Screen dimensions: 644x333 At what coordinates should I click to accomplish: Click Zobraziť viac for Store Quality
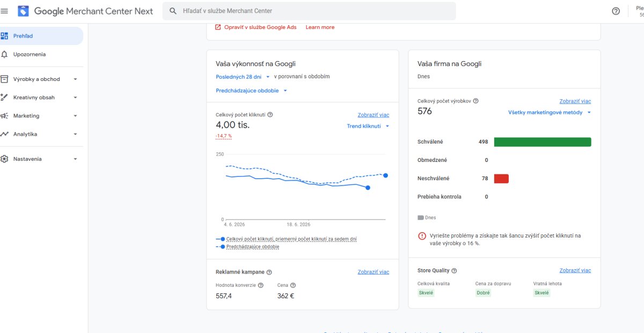pos(575,270)
